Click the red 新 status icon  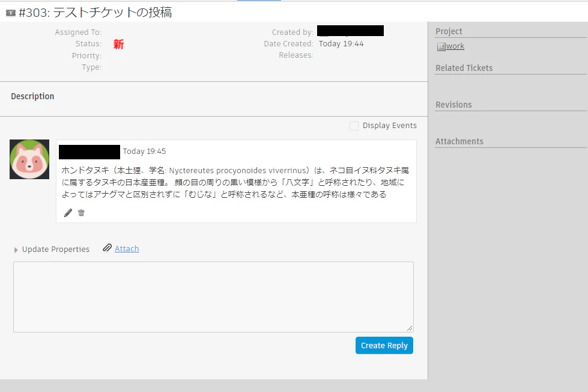point(118,44)
